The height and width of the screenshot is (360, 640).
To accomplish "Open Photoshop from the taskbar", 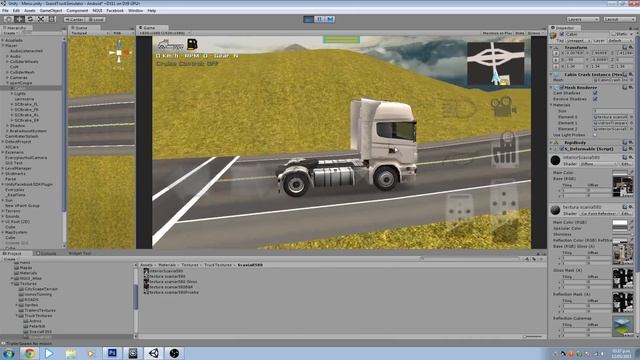I will (112, 353).
